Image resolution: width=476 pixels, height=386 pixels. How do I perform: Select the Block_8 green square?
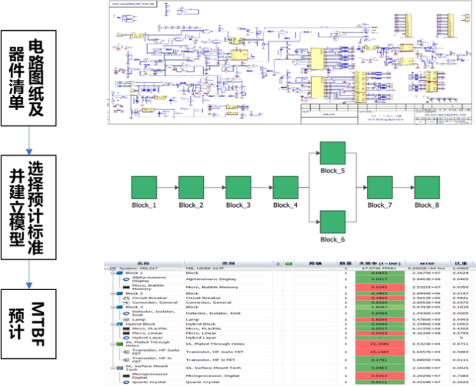click(x=427, y=188)
